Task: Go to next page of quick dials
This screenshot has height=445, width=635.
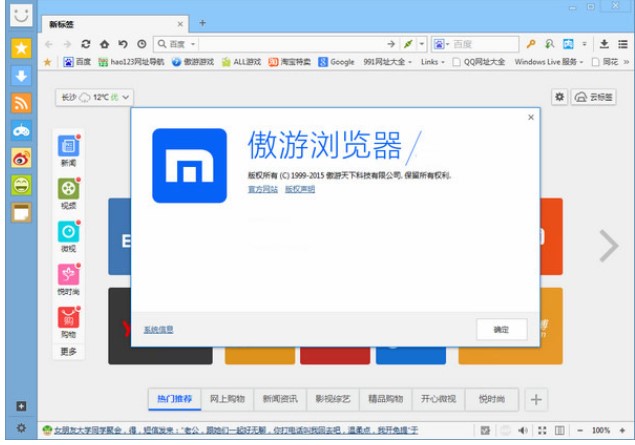Action: [x=609, y=245]
